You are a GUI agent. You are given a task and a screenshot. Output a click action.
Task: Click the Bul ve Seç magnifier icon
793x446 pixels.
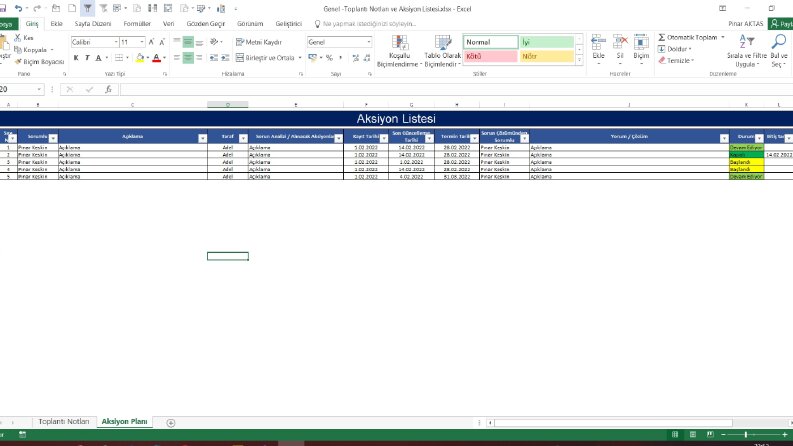tap(779, 41)
